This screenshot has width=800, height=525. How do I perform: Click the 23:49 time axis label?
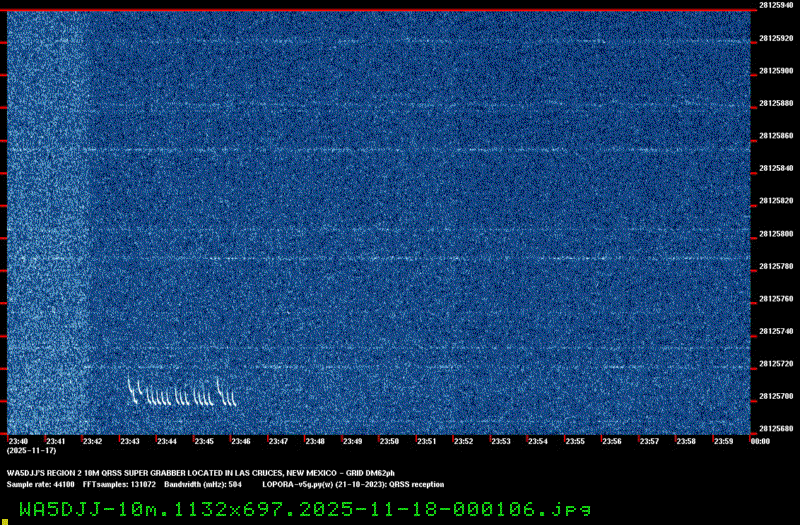[353, 441]
